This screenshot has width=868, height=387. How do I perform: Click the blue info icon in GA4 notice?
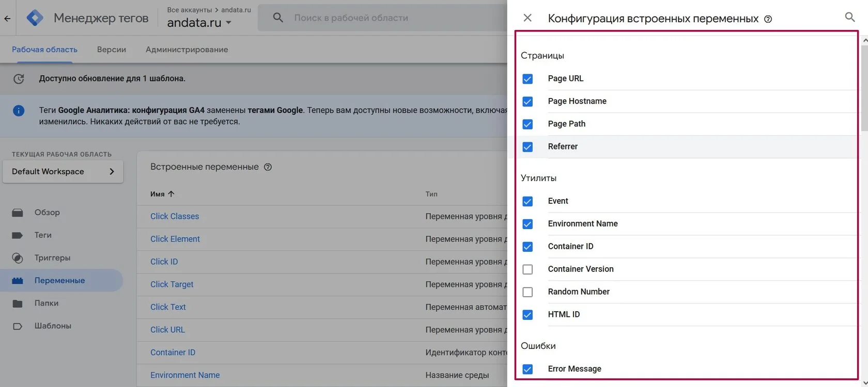pos(19,110)
